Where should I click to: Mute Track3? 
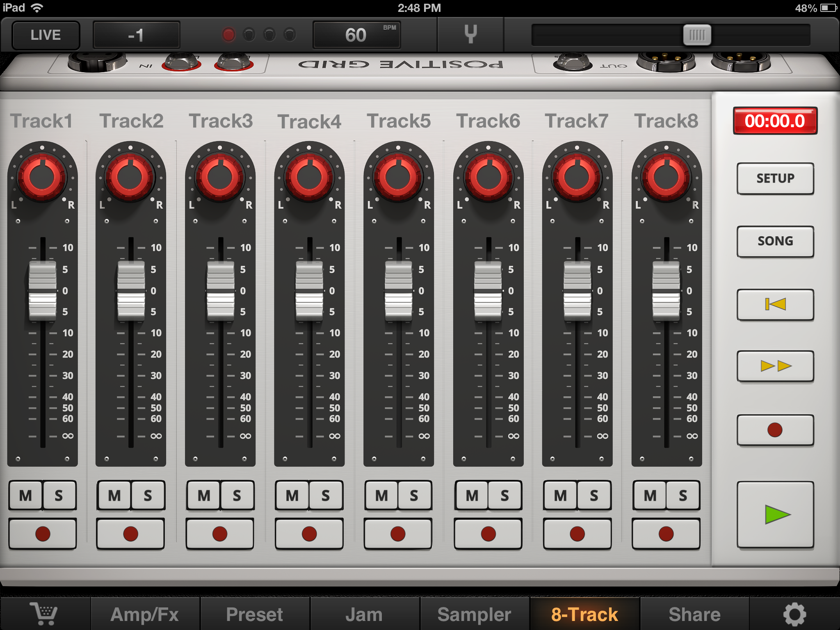(204, 495)
